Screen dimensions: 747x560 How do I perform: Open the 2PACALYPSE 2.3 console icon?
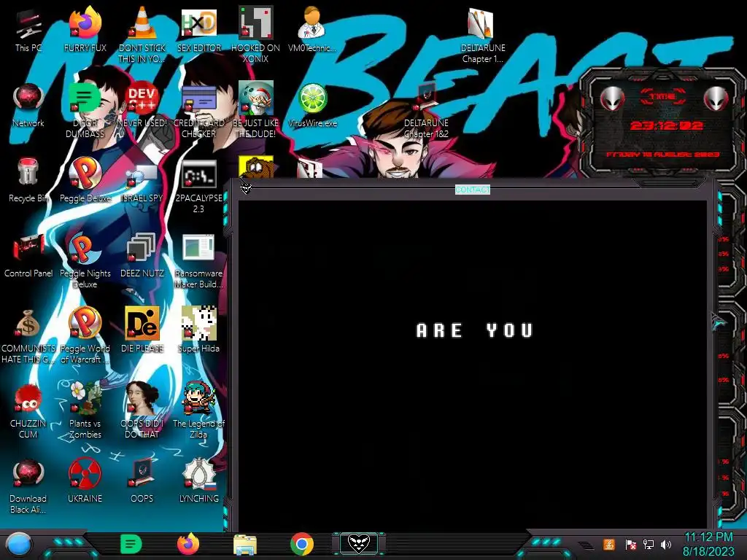pos(198,186)
